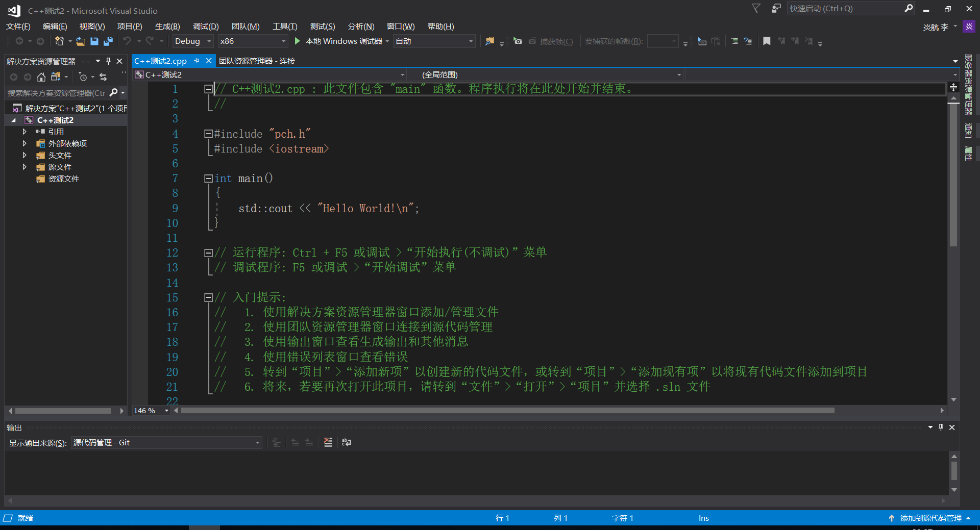Open the 调试(D) menu
Viewport: 980px width, 530px height.
coord(206,27)
